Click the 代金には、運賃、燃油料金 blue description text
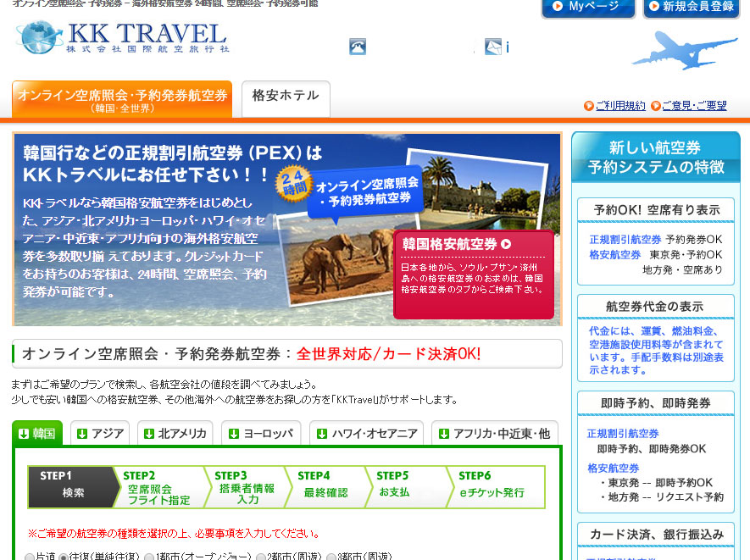This screenshot has height=560, width=750. 656,350
